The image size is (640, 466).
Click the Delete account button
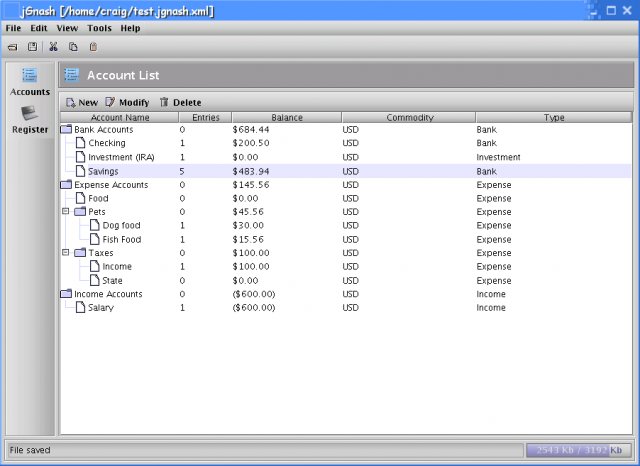180,102
